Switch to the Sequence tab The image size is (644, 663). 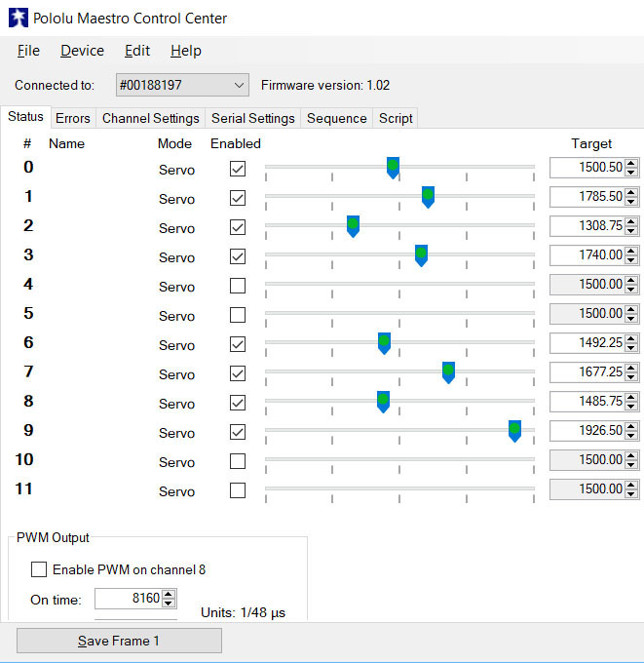[336, 118]
